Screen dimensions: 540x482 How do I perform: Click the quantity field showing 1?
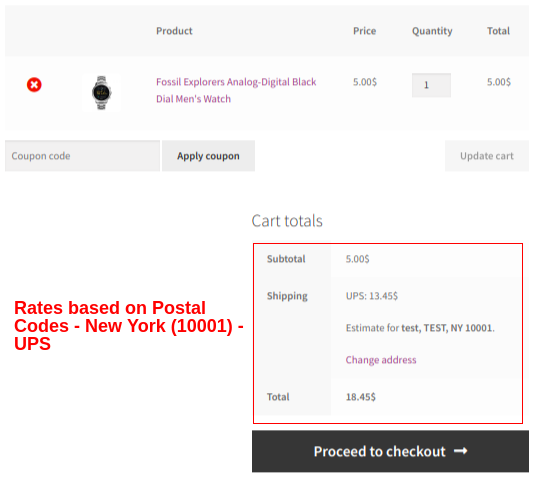point(431,85)
